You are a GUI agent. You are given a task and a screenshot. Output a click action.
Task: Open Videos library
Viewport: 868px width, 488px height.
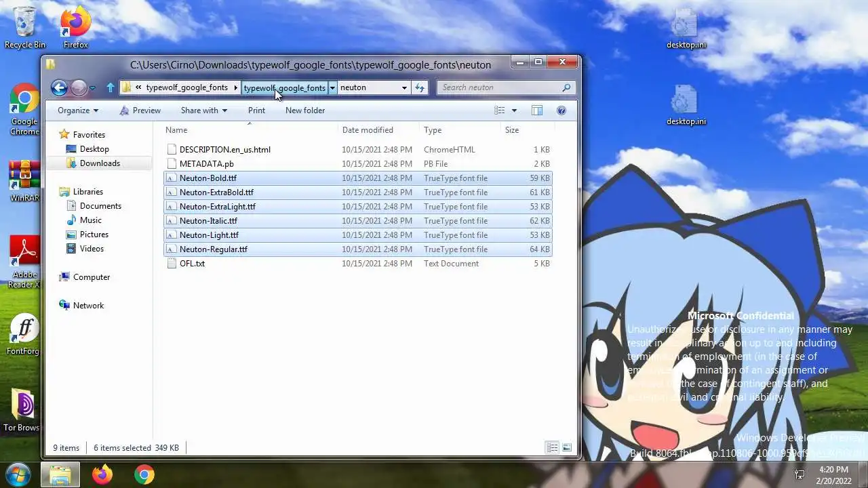92,249
